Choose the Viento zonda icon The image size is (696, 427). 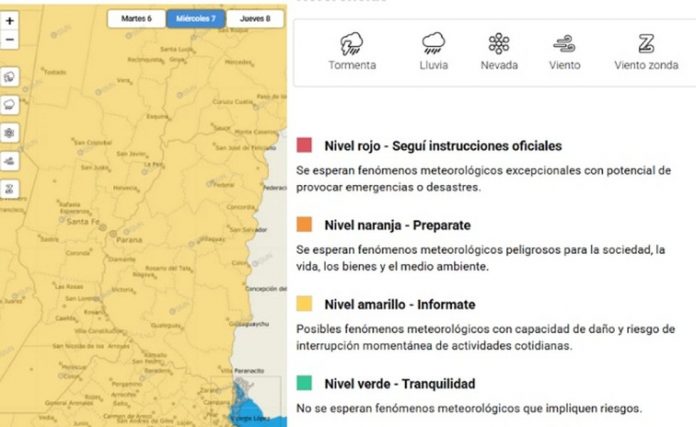646,44
